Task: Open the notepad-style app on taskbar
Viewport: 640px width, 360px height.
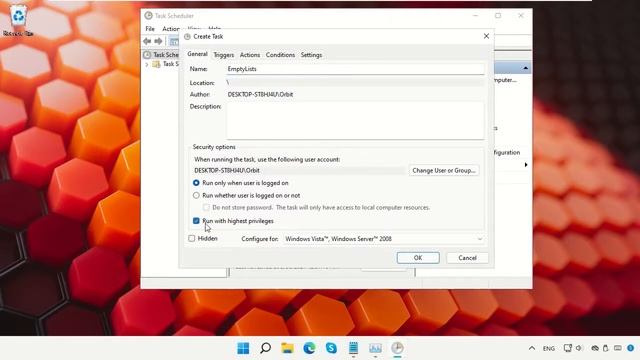Action: coord(353,348)
